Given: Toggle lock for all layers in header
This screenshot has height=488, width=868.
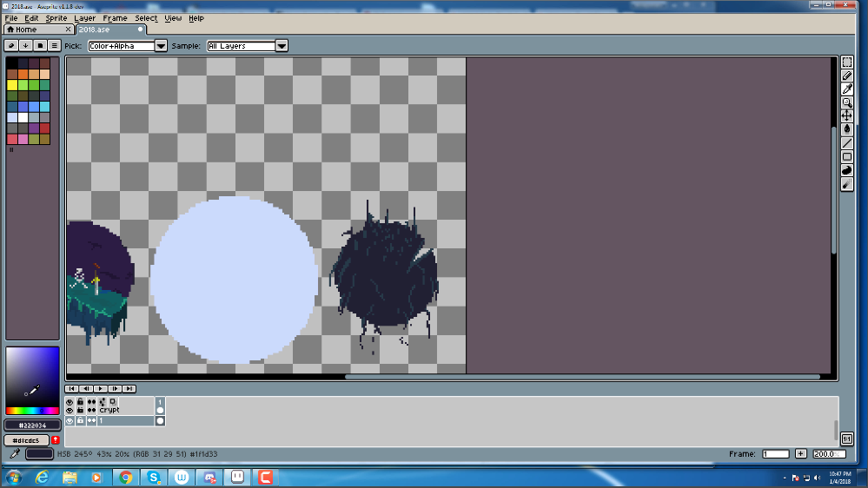Looking at the screenshot, I should click(x=80, y=402).
